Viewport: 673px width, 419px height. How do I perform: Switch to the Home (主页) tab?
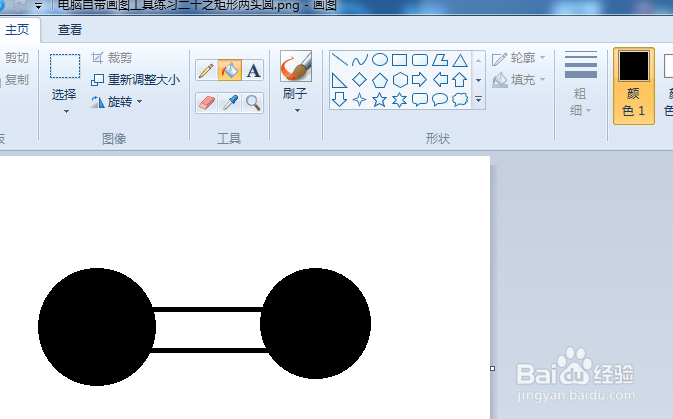coord(17,29)
